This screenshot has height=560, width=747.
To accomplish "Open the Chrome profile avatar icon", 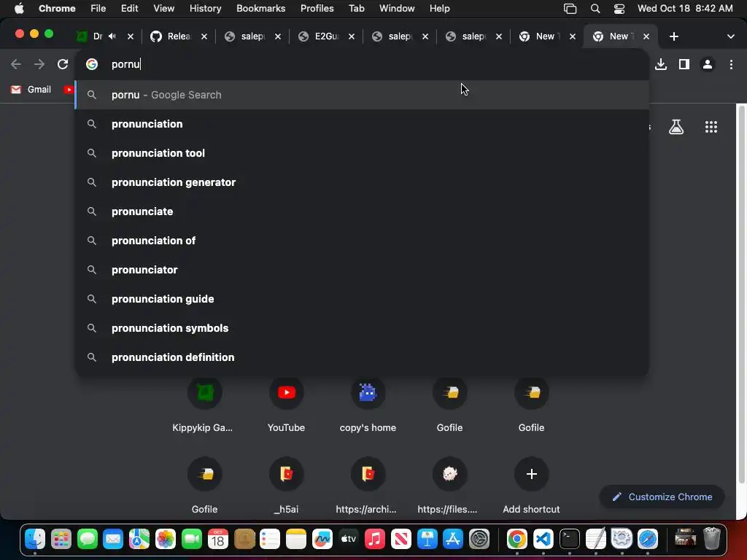I will (708, 64).
